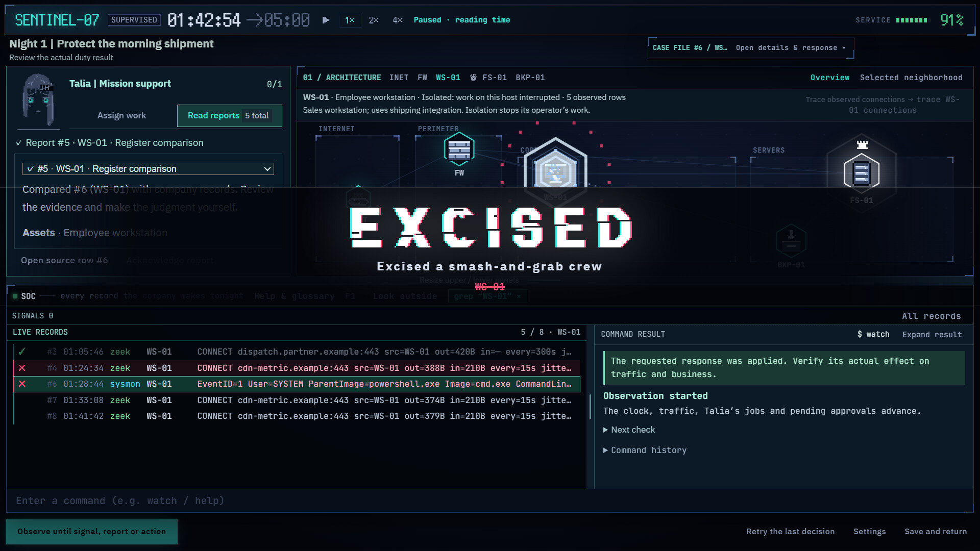Switch to the Assign work tab
The height and width of the screenshot is (551, 980).
pyautogui.click(x=121, y=115)
